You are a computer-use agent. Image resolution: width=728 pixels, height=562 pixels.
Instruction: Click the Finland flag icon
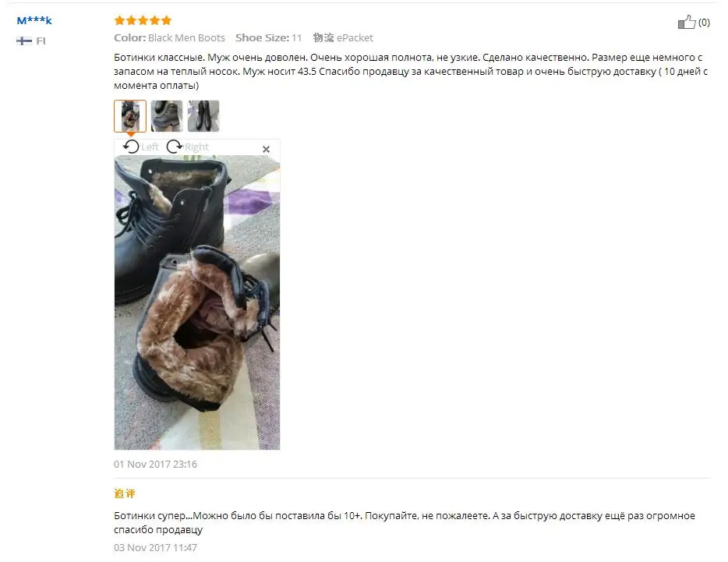coord(24,41)
